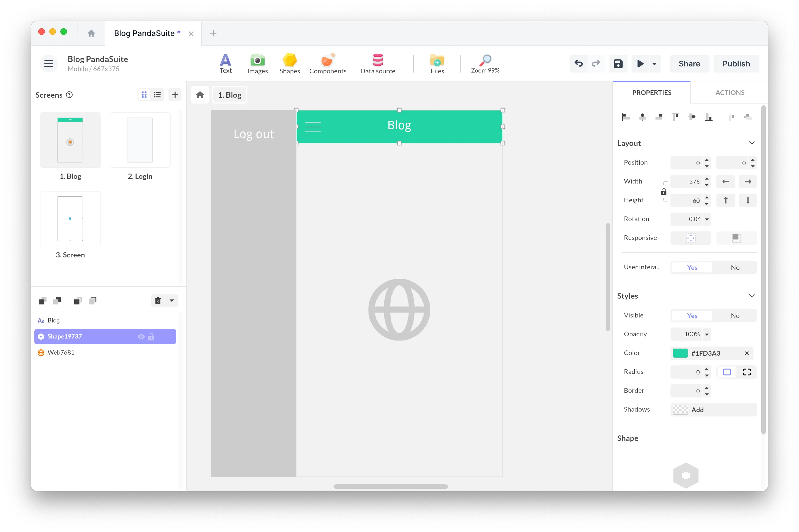Toggle visibility of Shape19737 layer
The image size is (799, 532).
[x=141, y=336]
